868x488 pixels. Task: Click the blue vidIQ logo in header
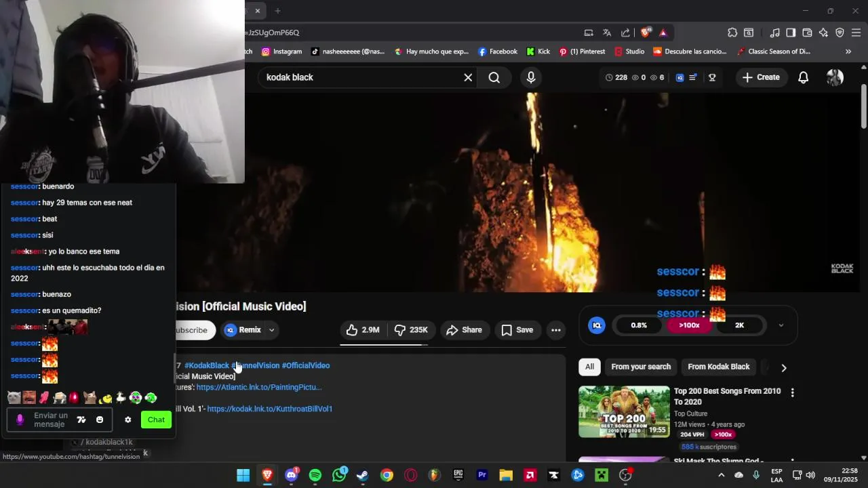(x=679, y=77)
